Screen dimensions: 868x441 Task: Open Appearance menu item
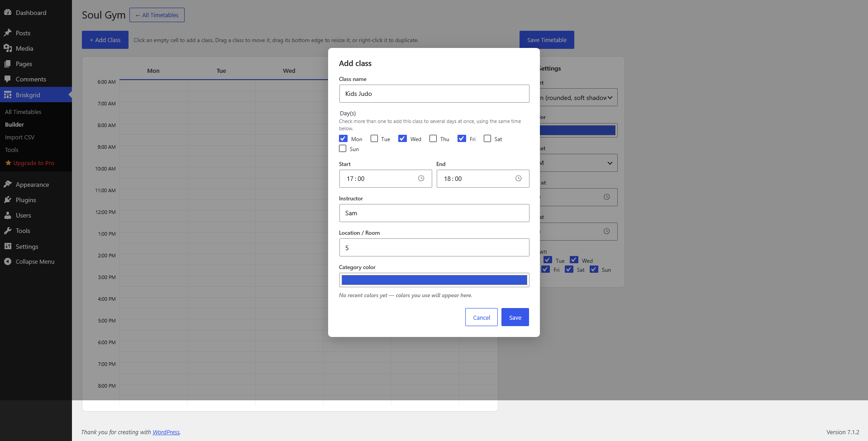pos(36,185)
